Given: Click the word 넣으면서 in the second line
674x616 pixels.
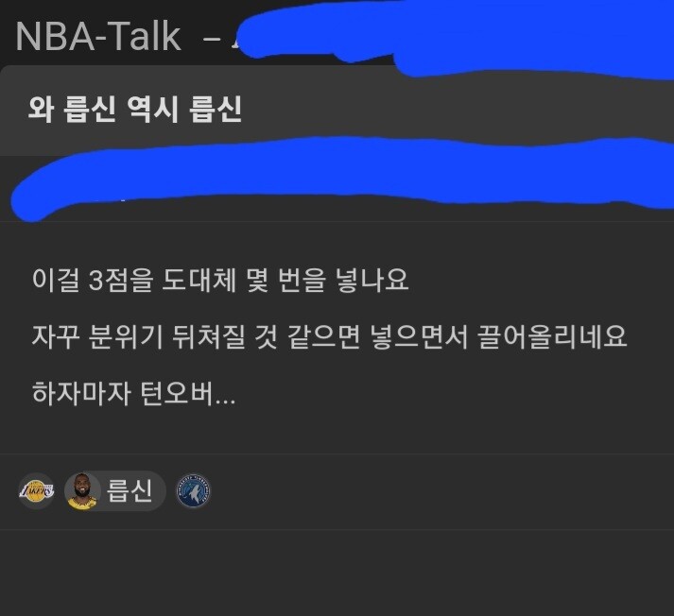Looking at the screenshot, I should coord(419,336).
